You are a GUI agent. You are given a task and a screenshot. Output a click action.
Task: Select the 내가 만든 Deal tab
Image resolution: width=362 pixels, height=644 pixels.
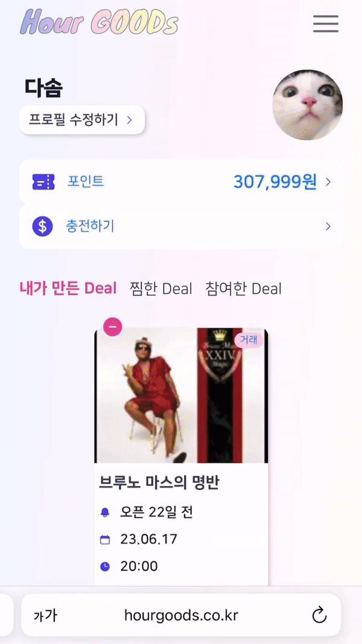[68, 289]
